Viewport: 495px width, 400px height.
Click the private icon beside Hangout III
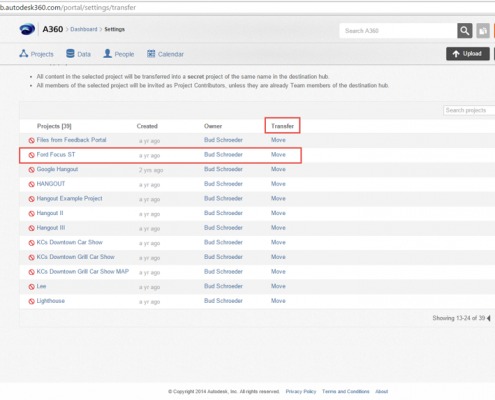(32, 228)
